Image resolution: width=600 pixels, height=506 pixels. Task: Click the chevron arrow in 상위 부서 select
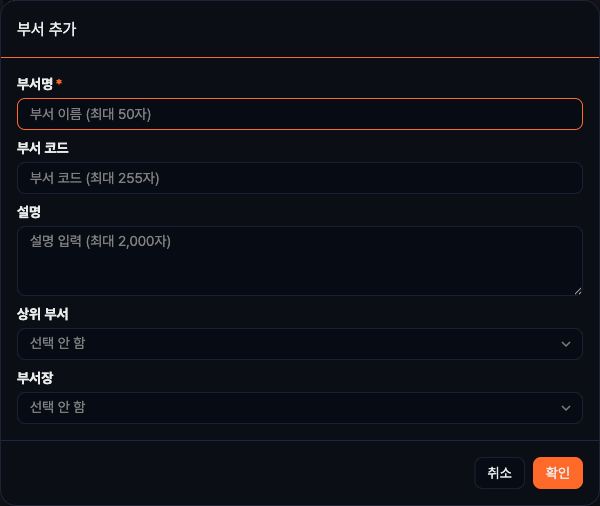(x=566, y=344)
